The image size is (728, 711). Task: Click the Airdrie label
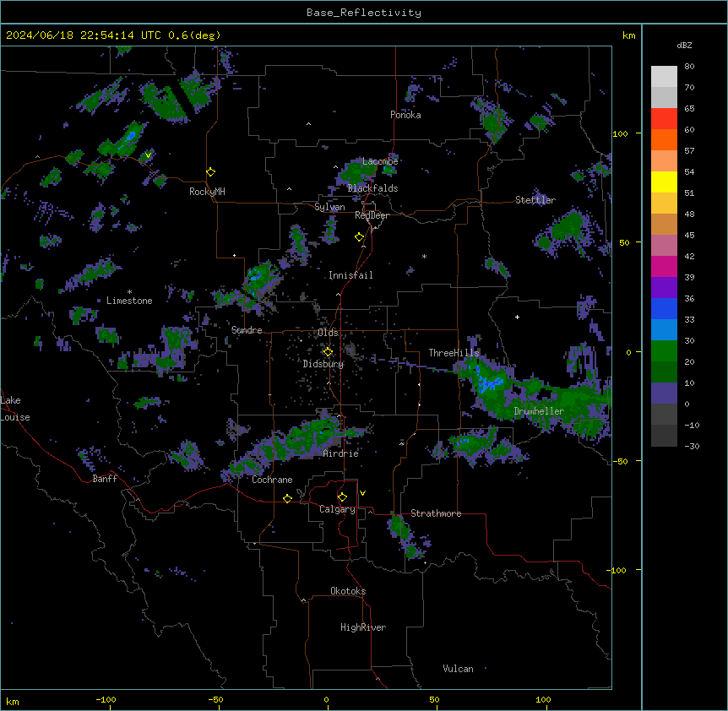[341, 453]
